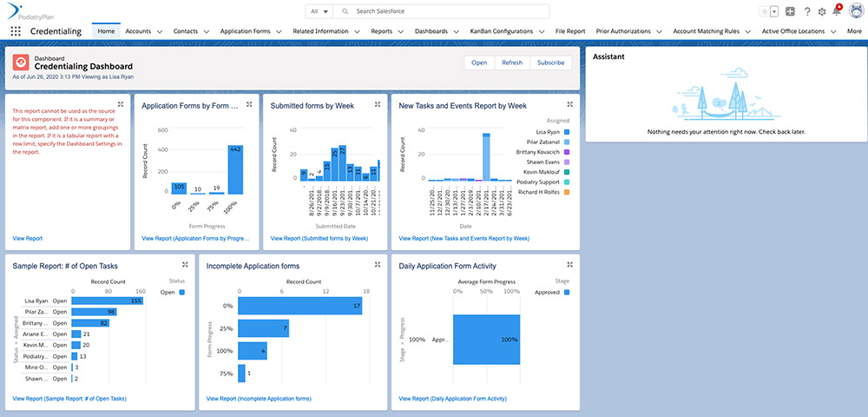This screenshot has height=417, width=868.
Task: Expand Sample Report Open Tasks chart
Action: point(185,265)
